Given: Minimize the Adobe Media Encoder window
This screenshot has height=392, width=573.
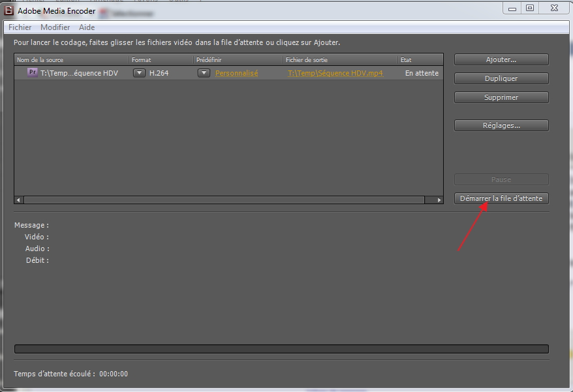Looking at the screenshot, I should coord(512,8).
